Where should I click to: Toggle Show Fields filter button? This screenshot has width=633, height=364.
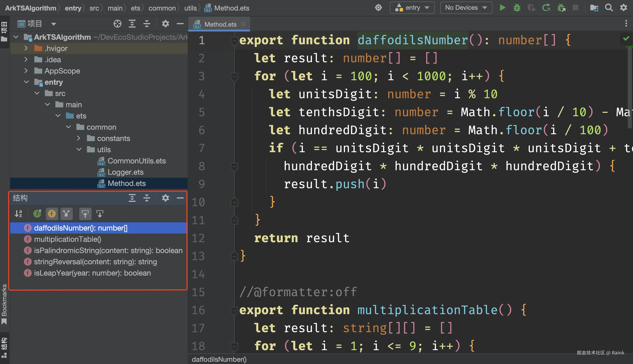[x=52, y=214]
